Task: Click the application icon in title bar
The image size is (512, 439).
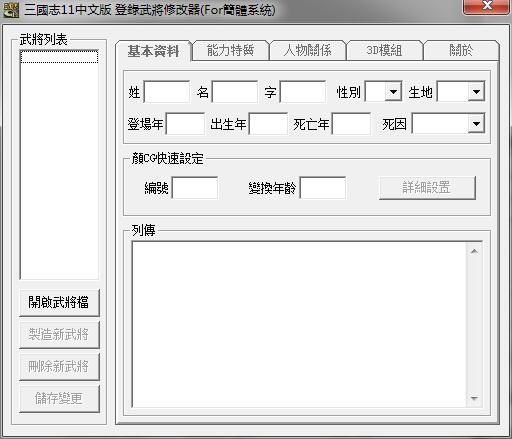Action: pyautogui.click(x=11, y=10)
